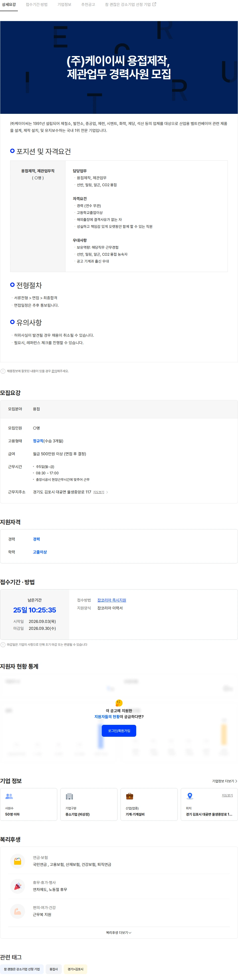
Task: Click the info icon beside 마감일 notice
Action: pyautogui.click(x=3, y=645)
